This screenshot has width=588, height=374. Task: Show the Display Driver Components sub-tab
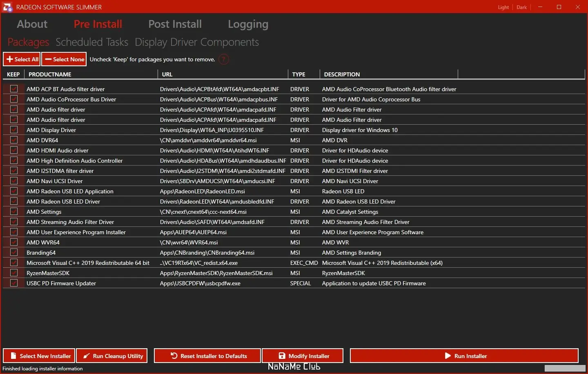point(197,42)
